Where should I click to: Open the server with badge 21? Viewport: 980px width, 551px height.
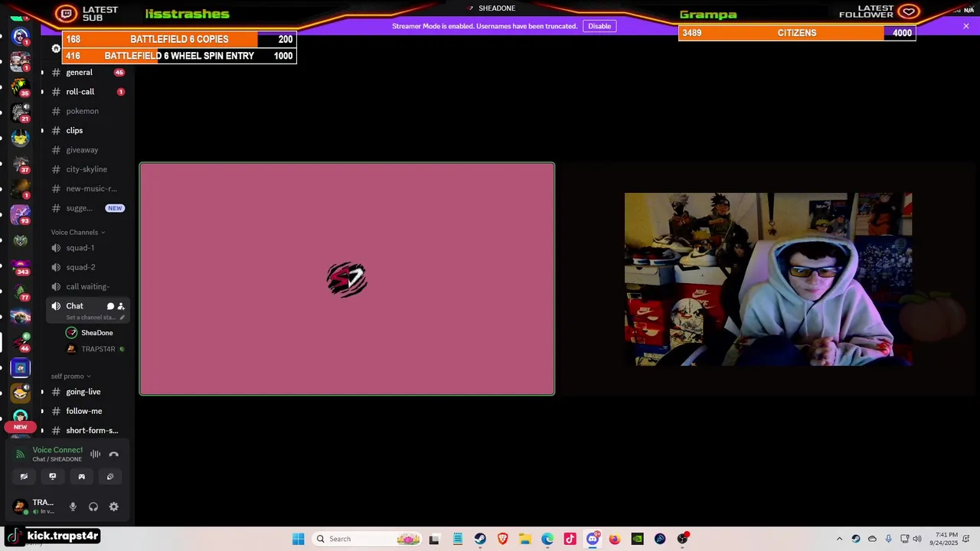(x=21, y=112)
